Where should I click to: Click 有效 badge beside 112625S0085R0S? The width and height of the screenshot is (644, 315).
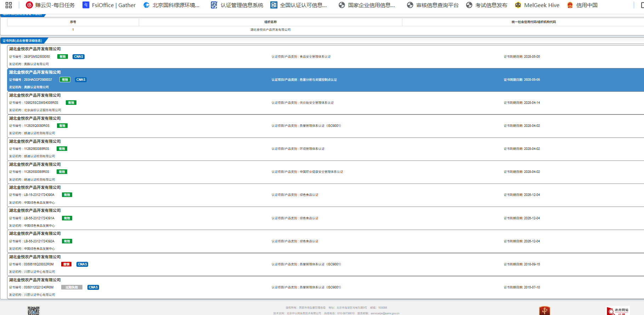62,172
